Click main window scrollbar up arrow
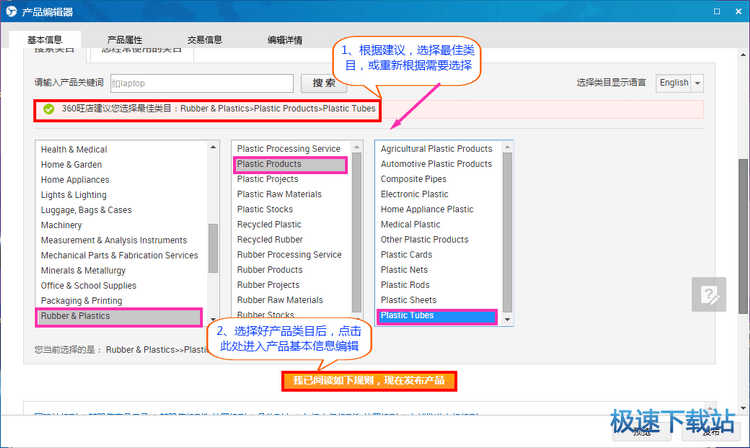The width and height of the screenshot is (750, 448). [x=743, y=55]
